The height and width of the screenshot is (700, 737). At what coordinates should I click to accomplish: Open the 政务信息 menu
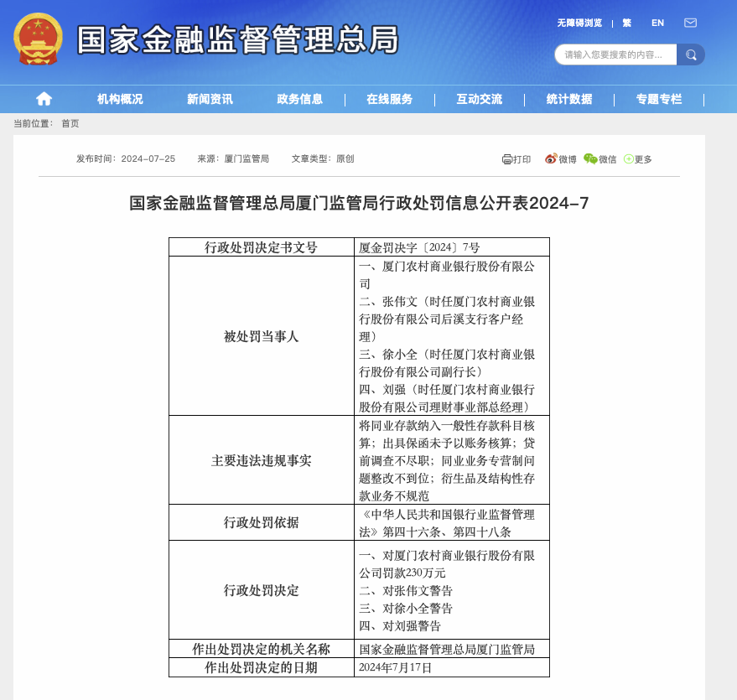point(299,99)
